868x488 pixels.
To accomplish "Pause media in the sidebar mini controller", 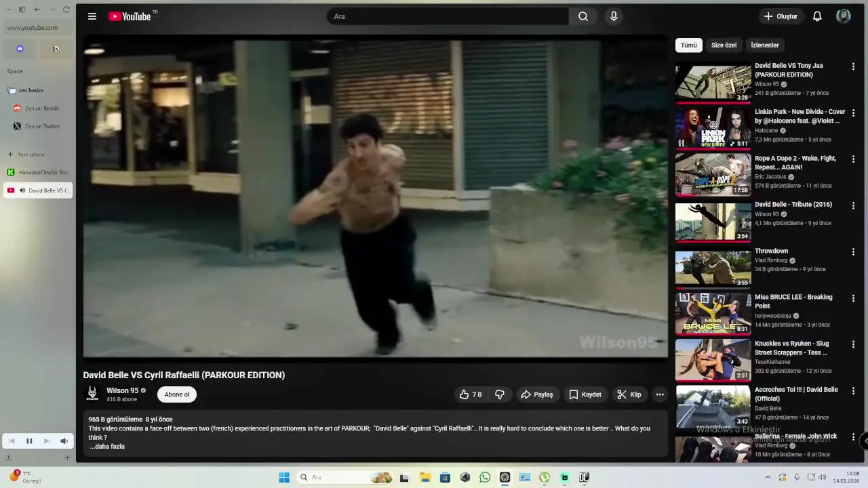I will (29, 441).
